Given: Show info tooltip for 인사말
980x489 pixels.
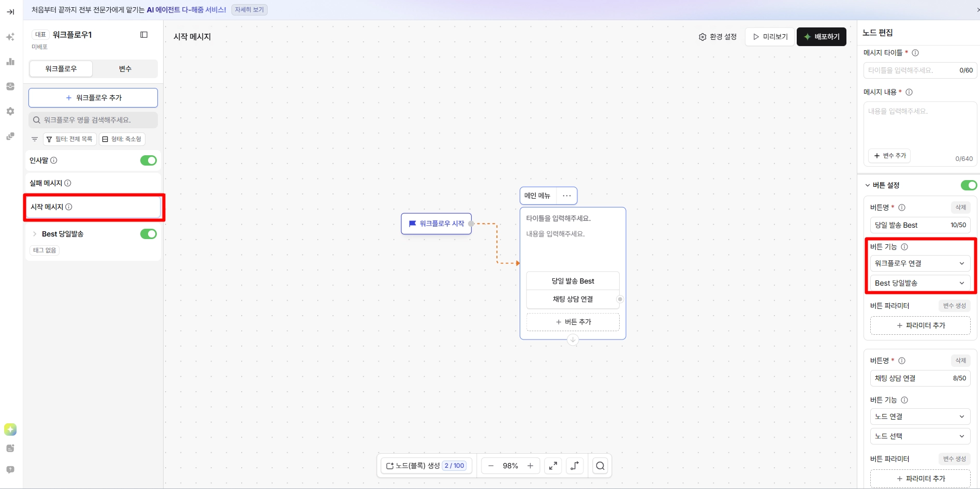Looking at the screenshot, I should tap(54, 160).
